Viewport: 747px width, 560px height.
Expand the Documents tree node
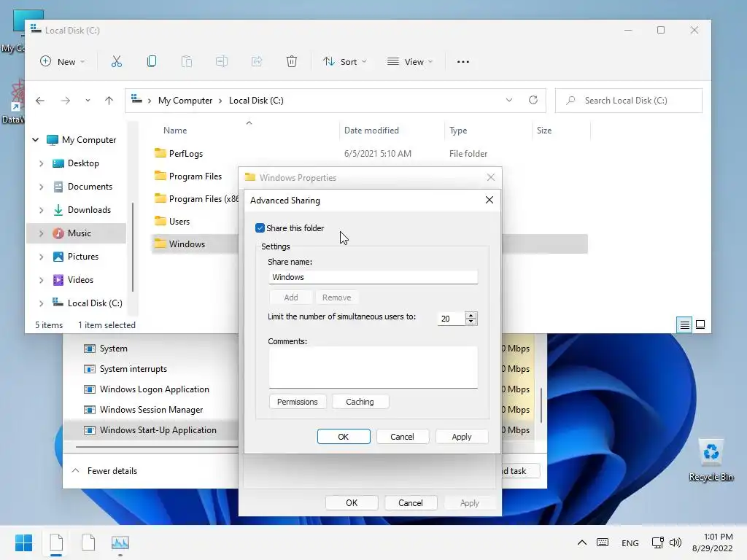coord(41,187)
